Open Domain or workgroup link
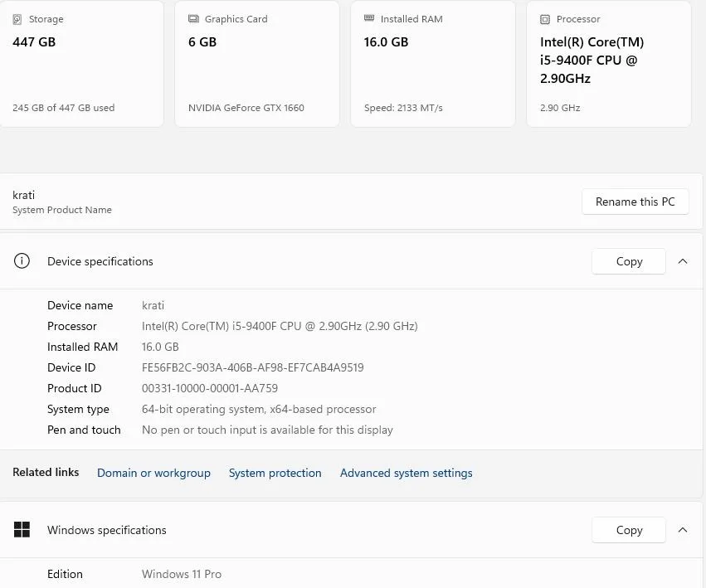Viewport: 706px width, 588px height. coord(153,473)
